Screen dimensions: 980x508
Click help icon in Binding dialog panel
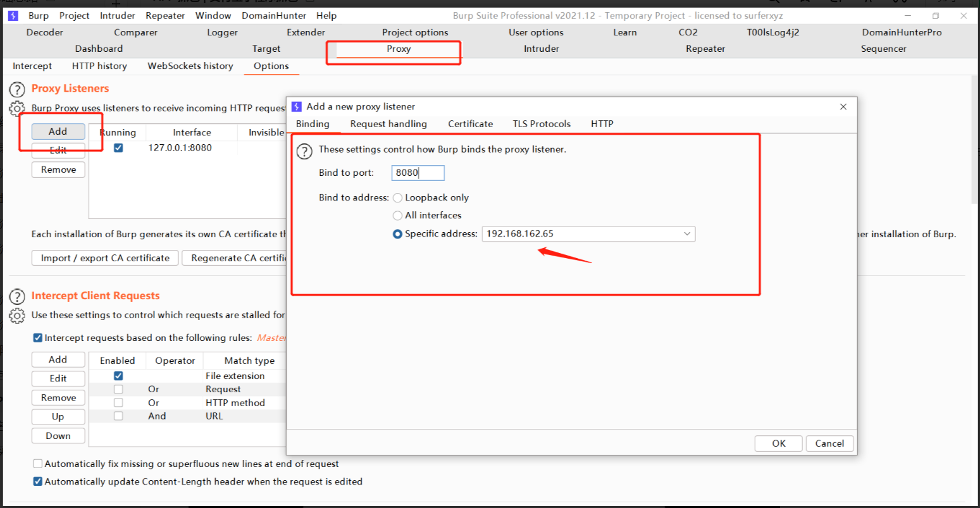click(304, 151)
